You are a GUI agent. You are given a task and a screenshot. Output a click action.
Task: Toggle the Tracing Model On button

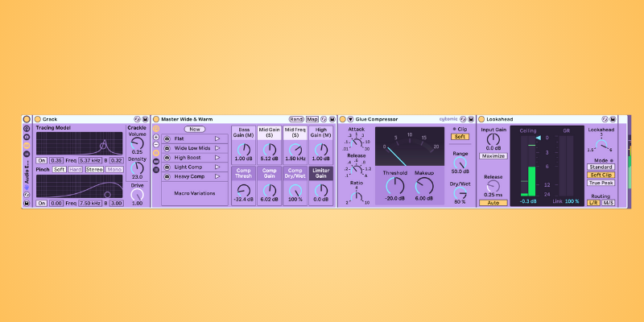42,160
